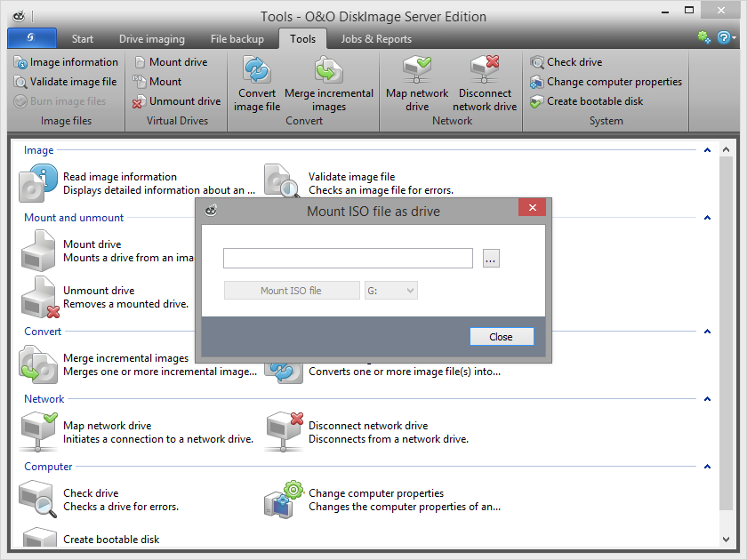Viewport: 747px width, 560px height.
Task: Select Check drive in the System group
Action: coord(566,62)
